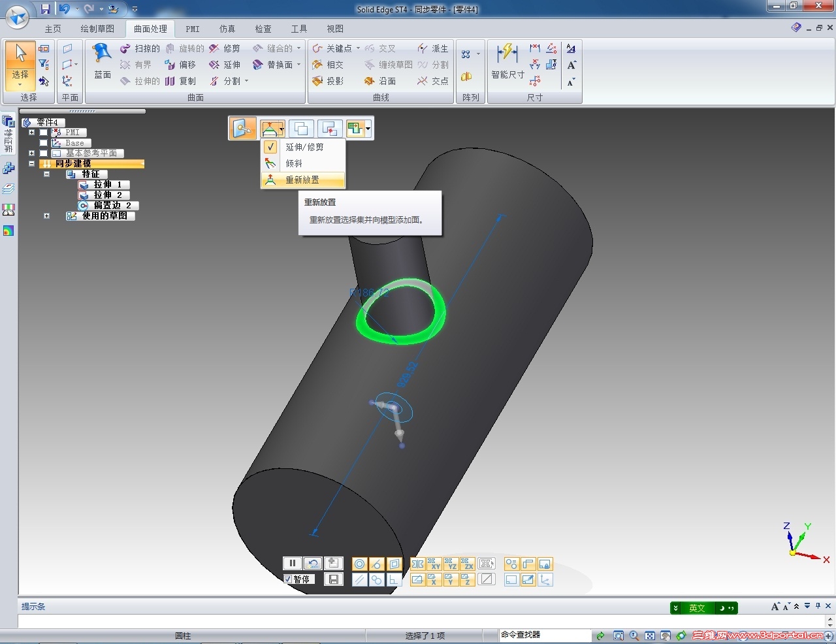Select 倾斜 in the dropdown menu
Viewport: 836px width, 644px height.
click(302, 163)
